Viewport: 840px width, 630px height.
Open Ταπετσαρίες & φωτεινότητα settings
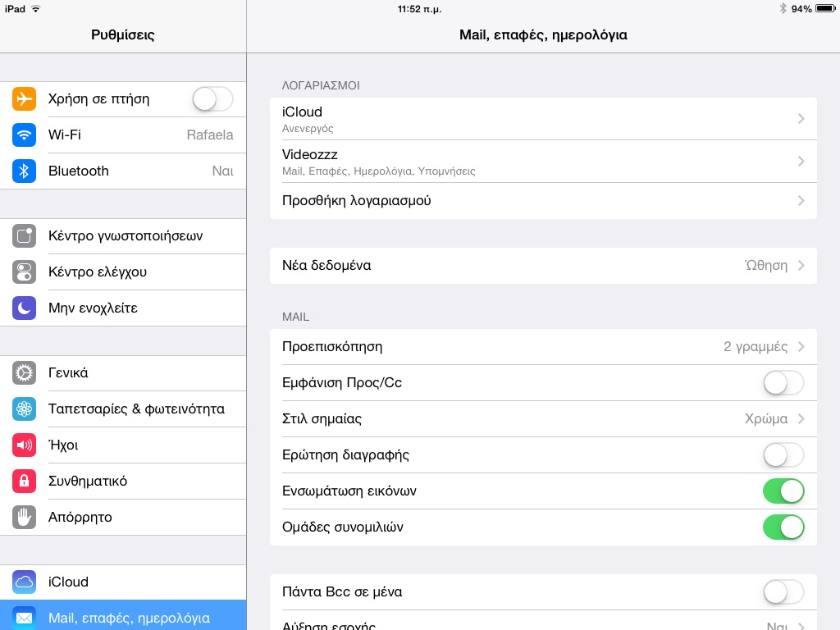pyautogui.click(x=123, y=409)
